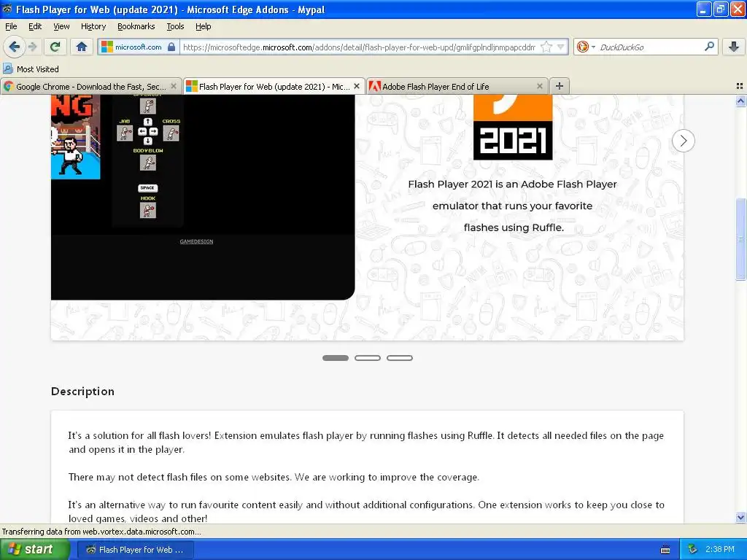Select the third carousel indicator
The width and height of the screenshot is (747, 560).
pos(399,357)
